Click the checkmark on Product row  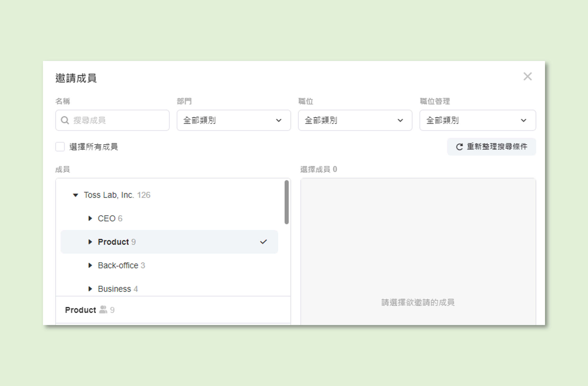coord(263,242)
